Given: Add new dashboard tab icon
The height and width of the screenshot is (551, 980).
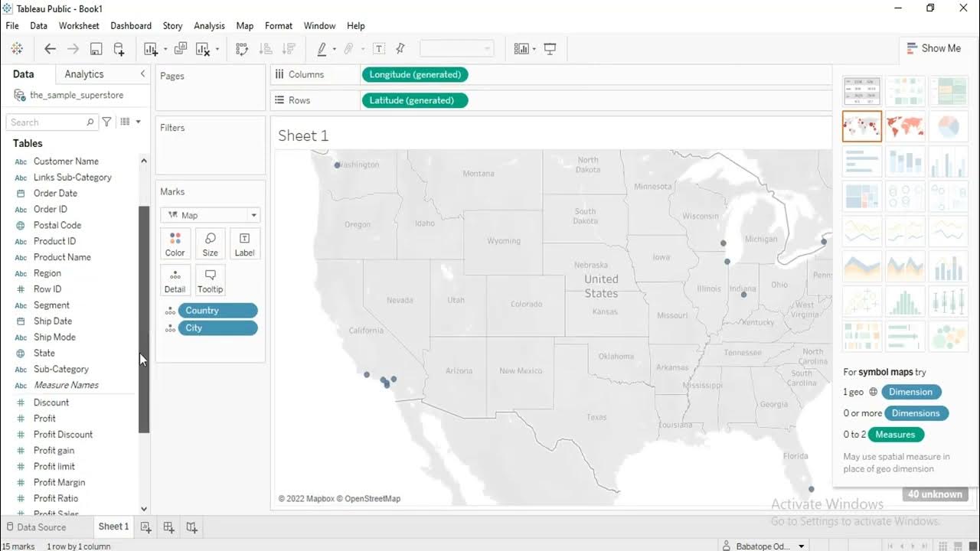Looking at the screenshot, I should point(168,527).
